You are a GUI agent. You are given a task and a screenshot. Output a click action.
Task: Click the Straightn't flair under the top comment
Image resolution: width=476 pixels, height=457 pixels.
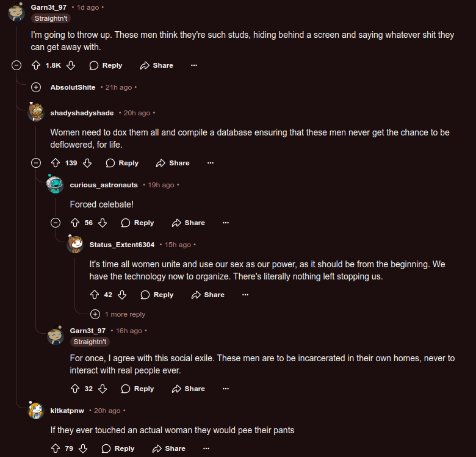click(51, 18)
